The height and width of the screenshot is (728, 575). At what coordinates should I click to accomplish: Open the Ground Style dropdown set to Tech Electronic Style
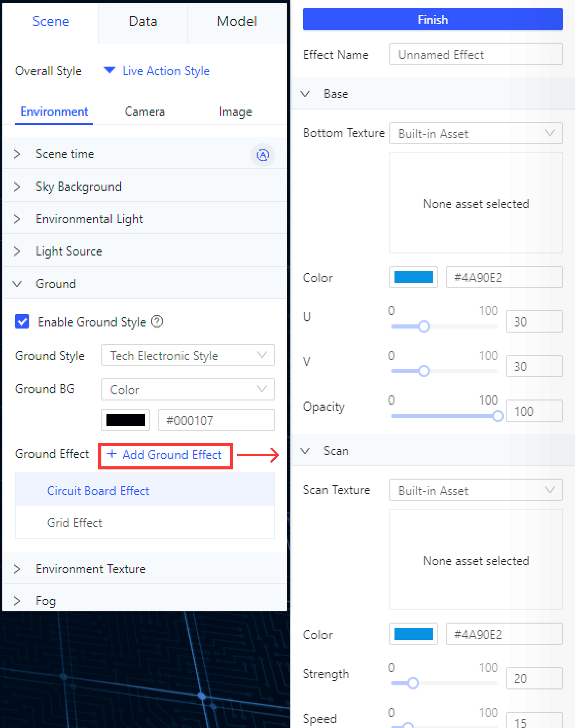[188, 355]
